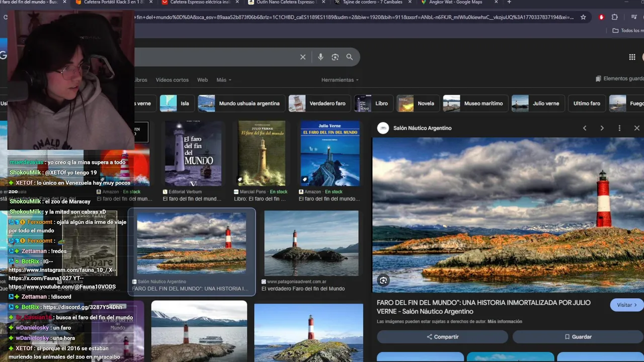Go to next image in preview panel
Image resolution: width=644 pixels, height=362 pixels.
(x=602, y=128)
